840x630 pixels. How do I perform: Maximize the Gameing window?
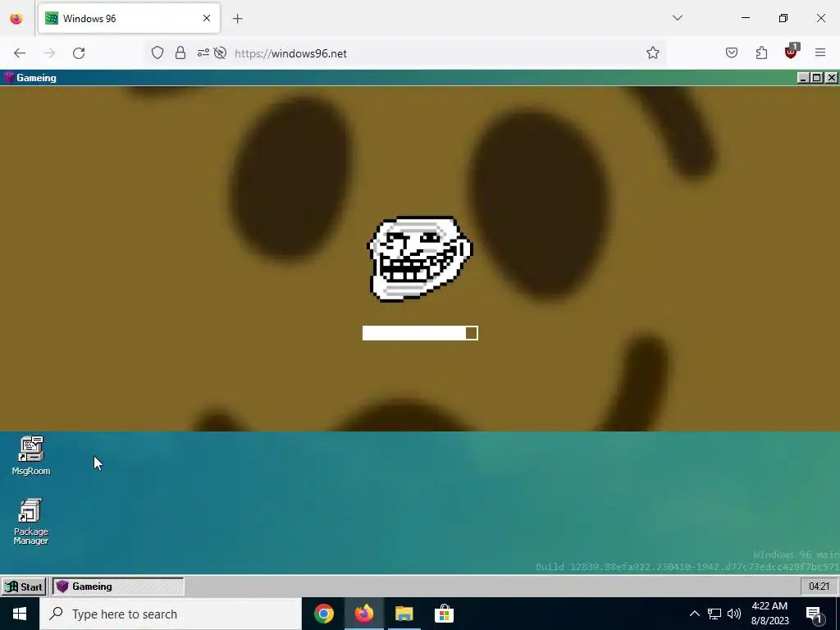(816, 78)
